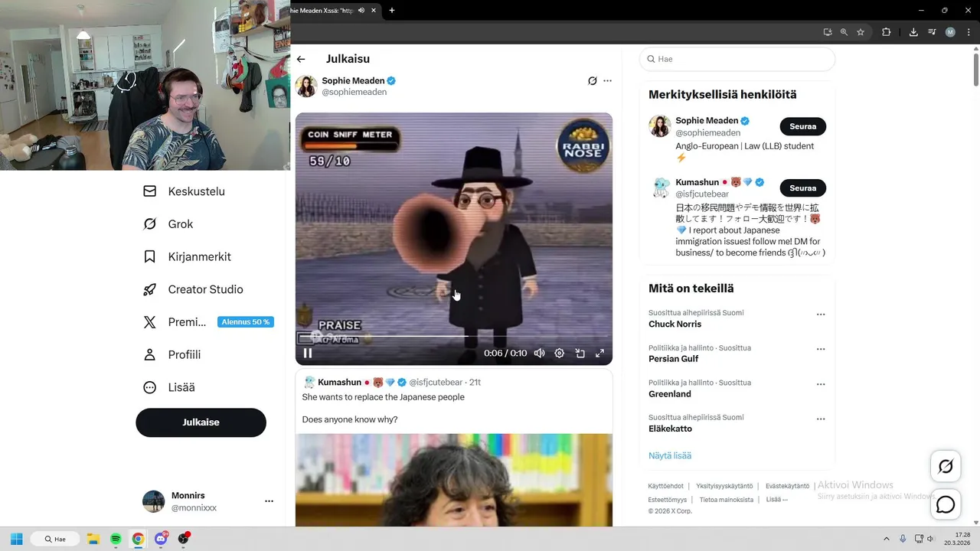Open the more options dots on Sophie Meaden's post
Image resolution: width=980 pixels, height=551 pixels.
click(x=607, y=80)
